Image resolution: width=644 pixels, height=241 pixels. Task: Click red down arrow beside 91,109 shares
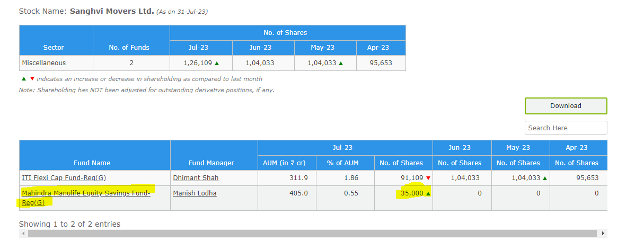point(428,178)
